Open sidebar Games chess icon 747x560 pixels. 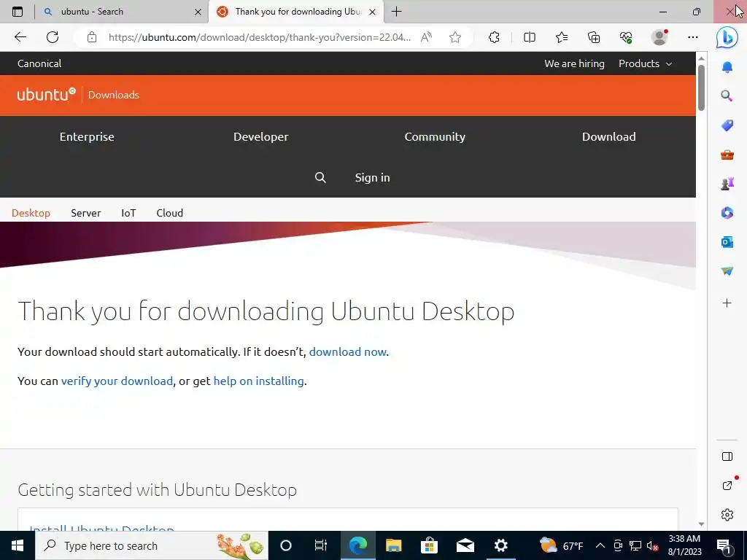coord(727,184)
